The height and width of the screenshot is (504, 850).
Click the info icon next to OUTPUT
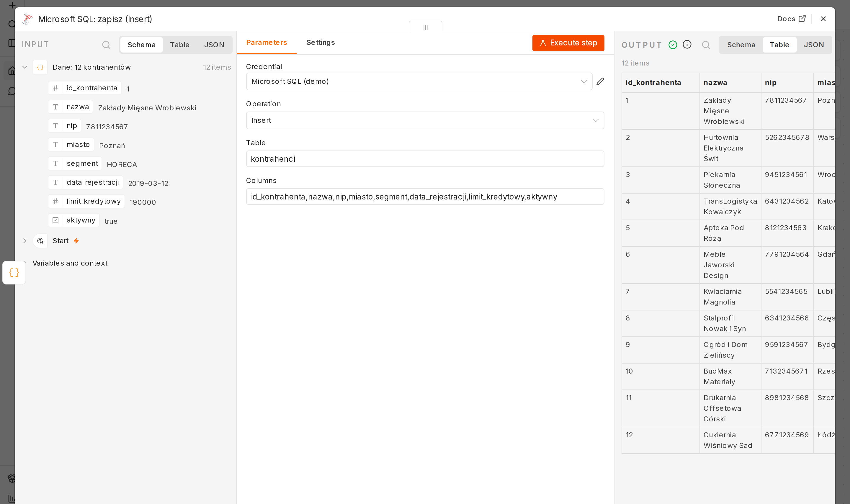(x=687, y=45)
